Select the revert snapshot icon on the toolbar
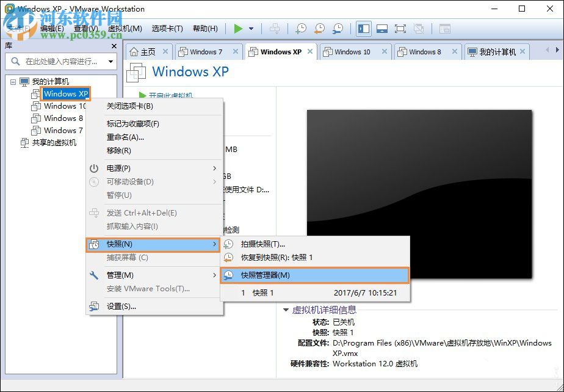Screen dimensions: 564x392 click(319, 28)
